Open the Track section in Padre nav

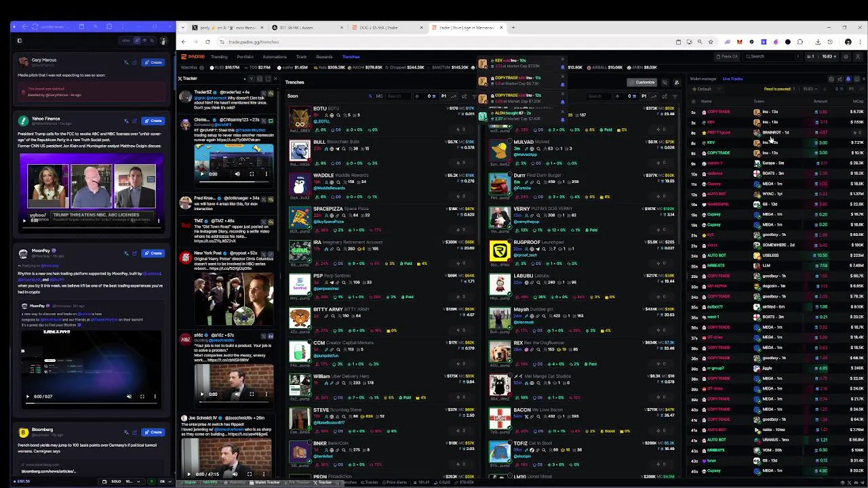point(301,57)
